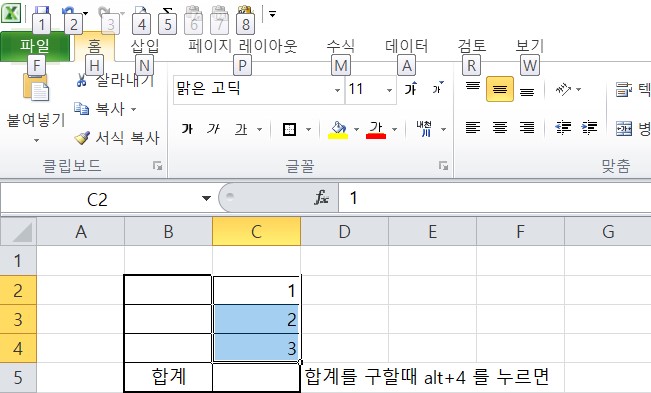This screenshot has height=393, width=651.
Task: Switch to the 페이지 레이아웃 tab
Action: click(x=242, y=46)
